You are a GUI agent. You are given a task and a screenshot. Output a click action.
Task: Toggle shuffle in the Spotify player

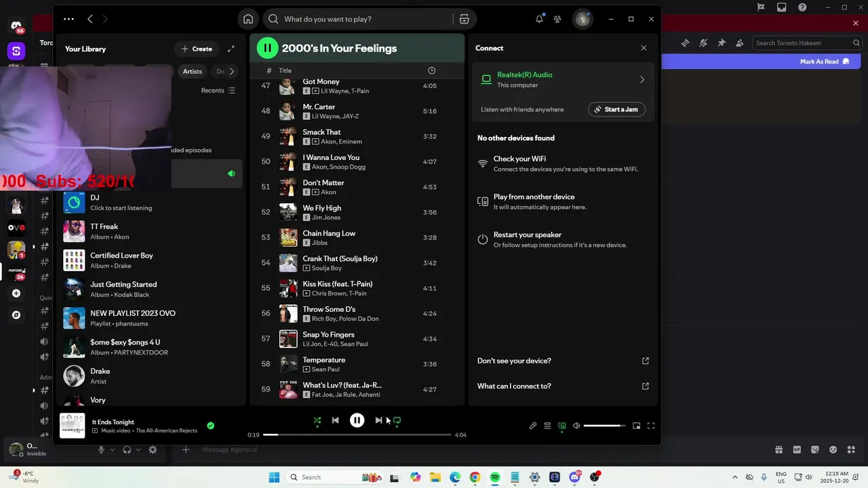[317, 420]
